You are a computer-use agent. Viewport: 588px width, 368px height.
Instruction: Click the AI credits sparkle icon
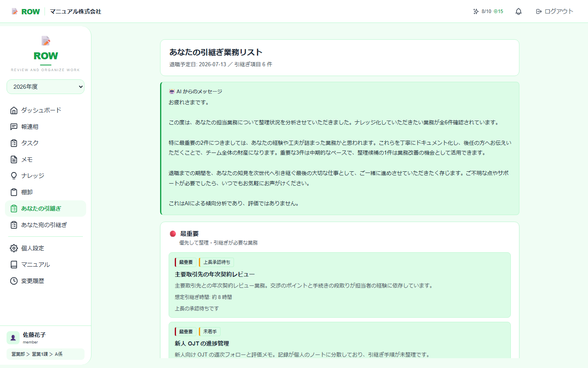point(476,11)
